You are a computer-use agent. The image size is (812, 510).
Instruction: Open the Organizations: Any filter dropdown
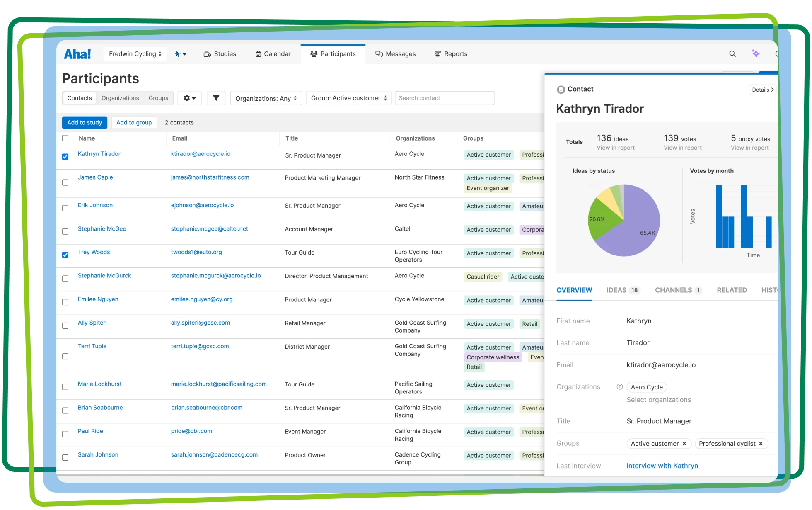pyautogui.click(x=266, y=98)
